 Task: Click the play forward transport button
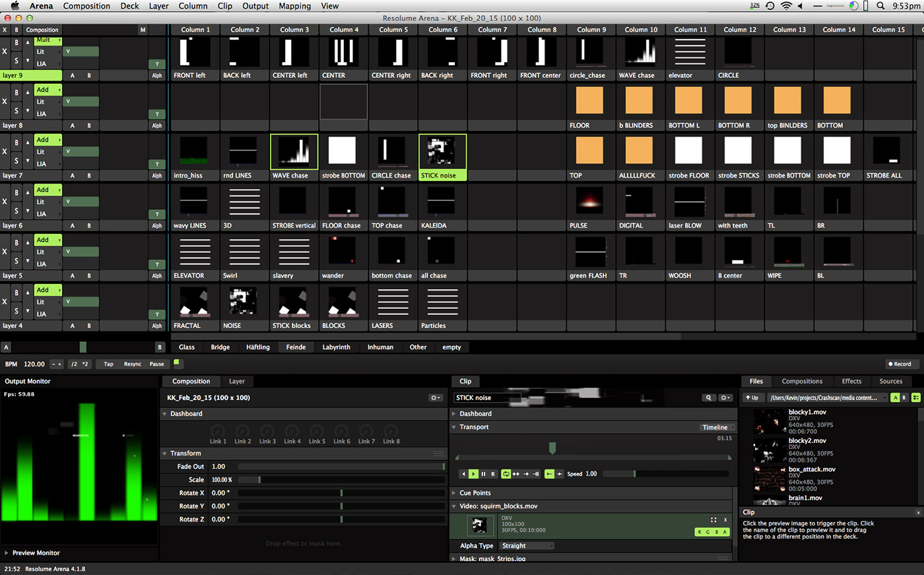473,474
